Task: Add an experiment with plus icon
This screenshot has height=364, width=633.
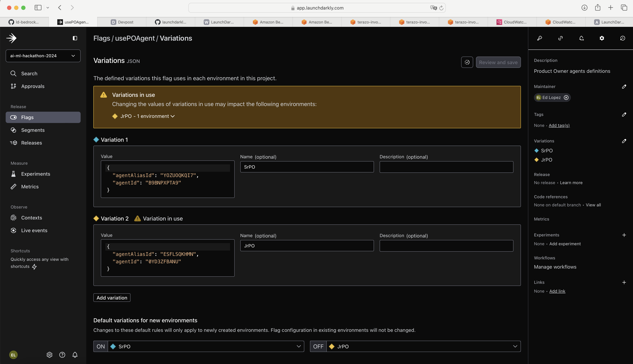Action: pyautogui.click(x=624, y=235)
